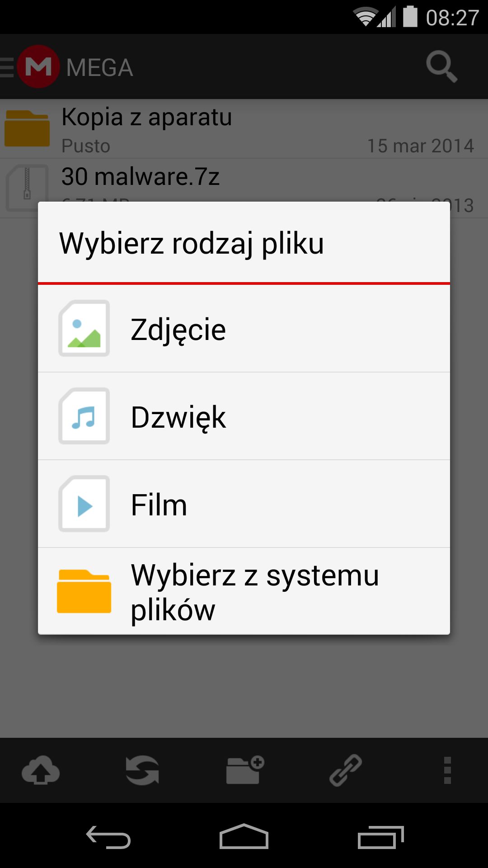The width and height of the screenshot is (488, 868).
Task: Tap the video play file icon
Action: 84,504
